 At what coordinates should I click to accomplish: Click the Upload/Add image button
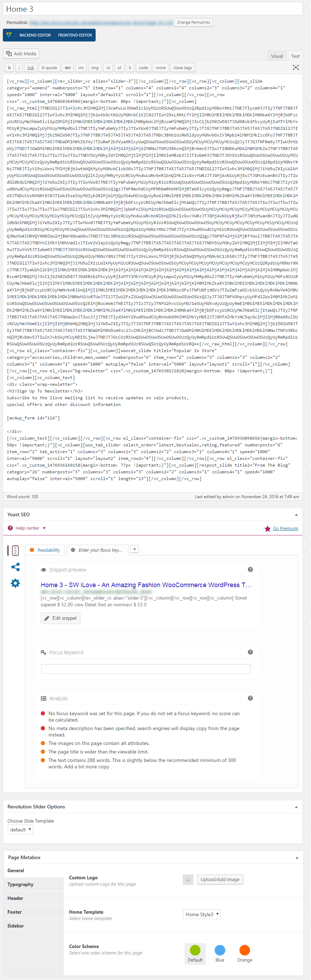coord(220,879)
